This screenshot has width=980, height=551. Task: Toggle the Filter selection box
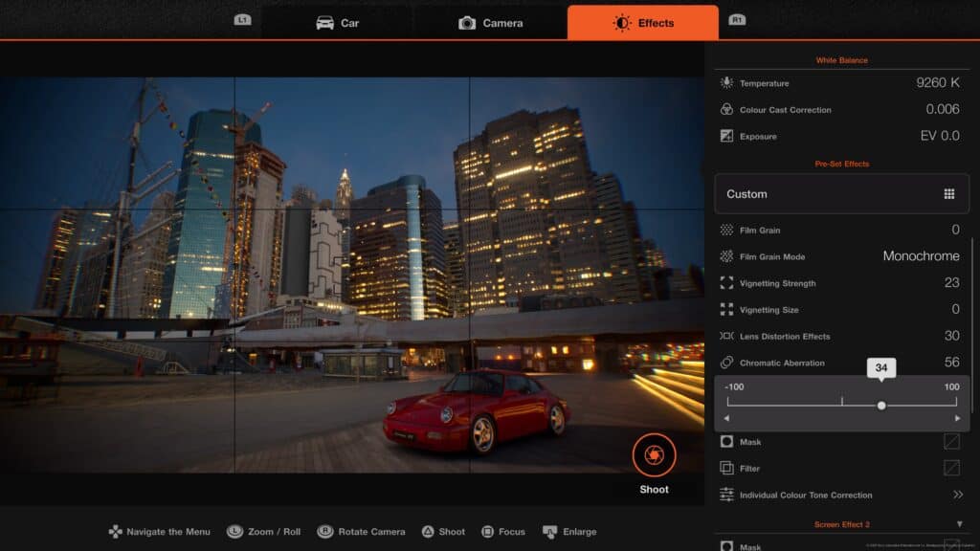954,468
